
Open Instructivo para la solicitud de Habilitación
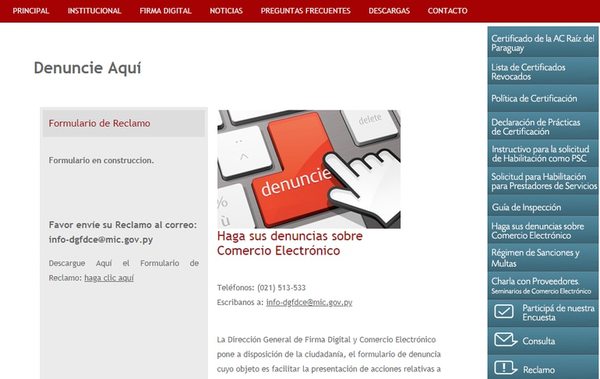coord(543,154)
